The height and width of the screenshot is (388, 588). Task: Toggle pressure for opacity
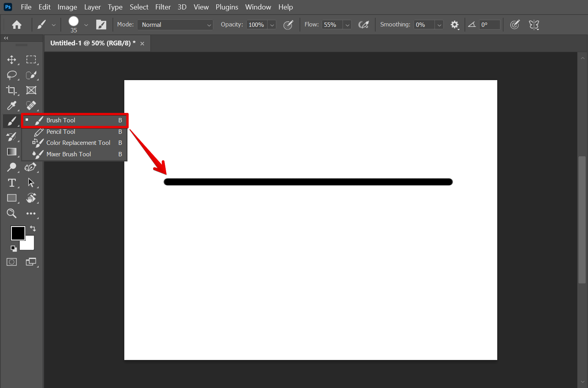point(288,25)
